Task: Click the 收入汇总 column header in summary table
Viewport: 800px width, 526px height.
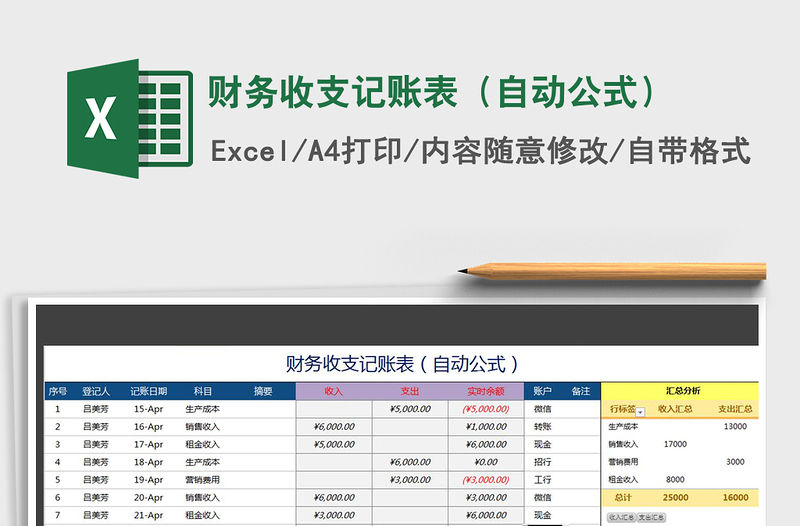Action: point(675,409)
